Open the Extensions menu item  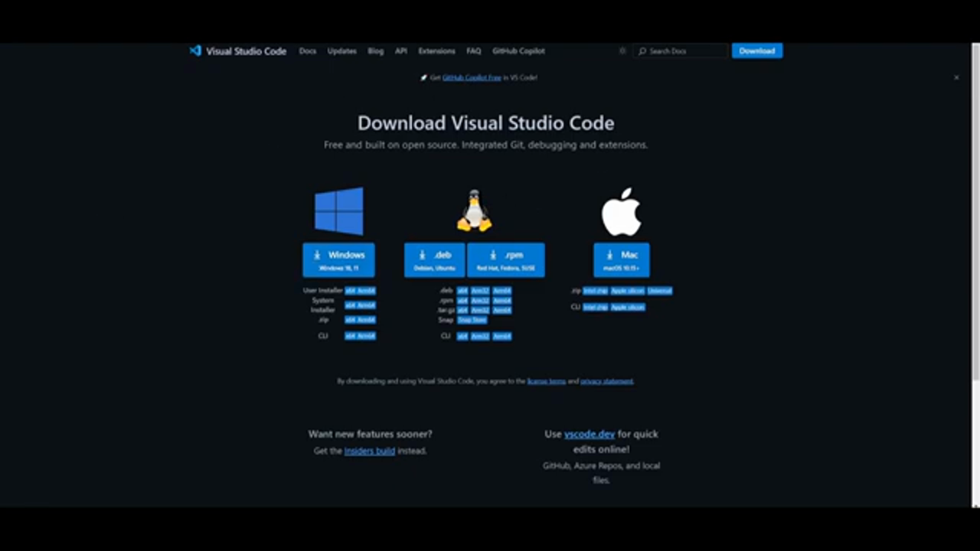click(436, 51)
